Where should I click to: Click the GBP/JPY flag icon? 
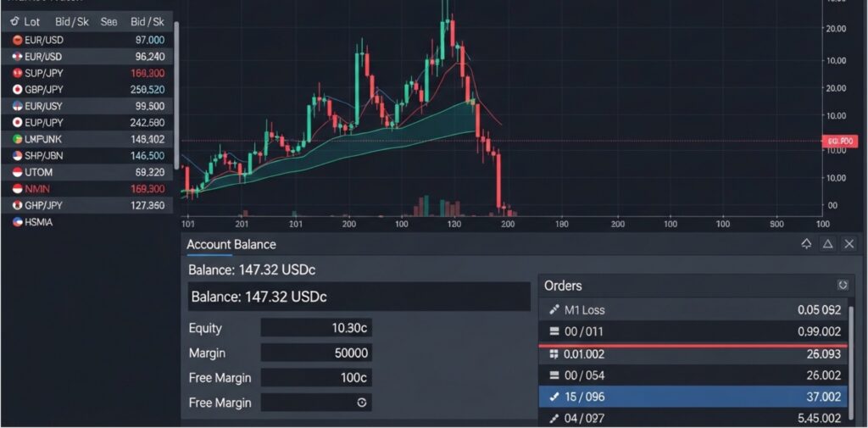17,89
